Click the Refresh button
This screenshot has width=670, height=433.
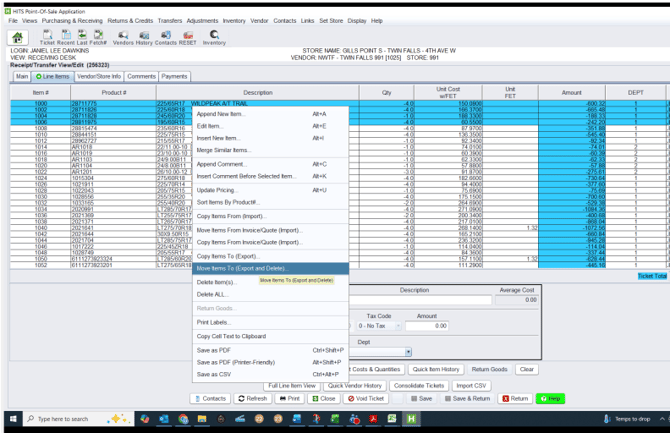point(253,398)
